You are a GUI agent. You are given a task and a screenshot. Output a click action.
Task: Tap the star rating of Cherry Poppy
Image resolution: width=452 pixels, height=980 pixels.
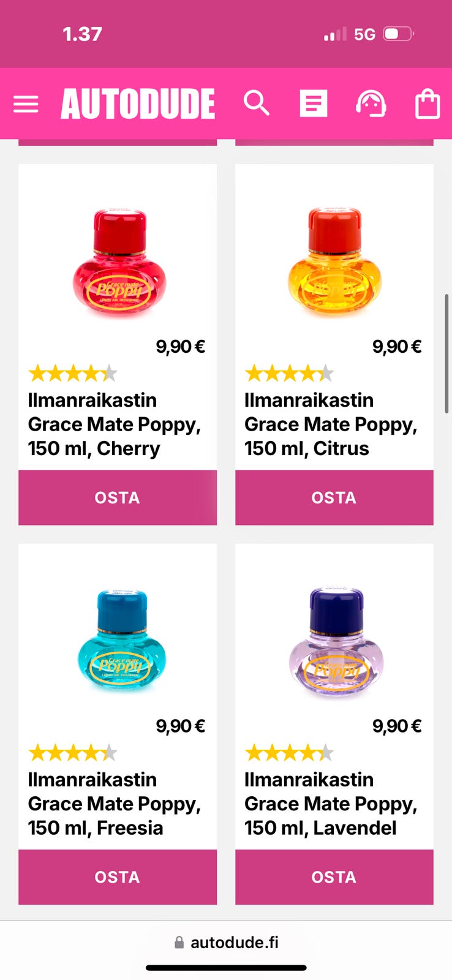[72, 373]
